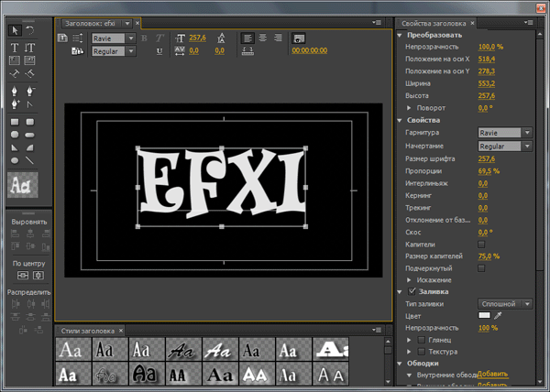Collapse the Обводки section
The image size is (550, 392).
click(400, 364)
